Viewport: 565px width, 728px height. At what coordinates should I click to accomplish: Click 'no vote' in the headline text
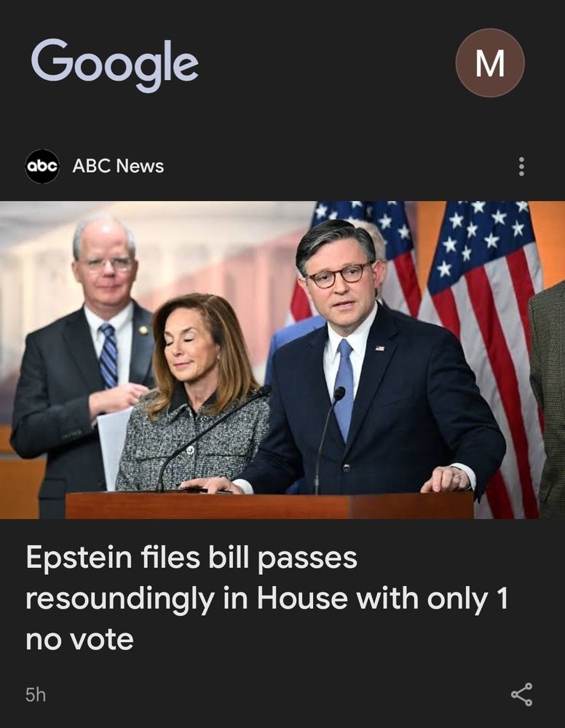tap(79, 640)
